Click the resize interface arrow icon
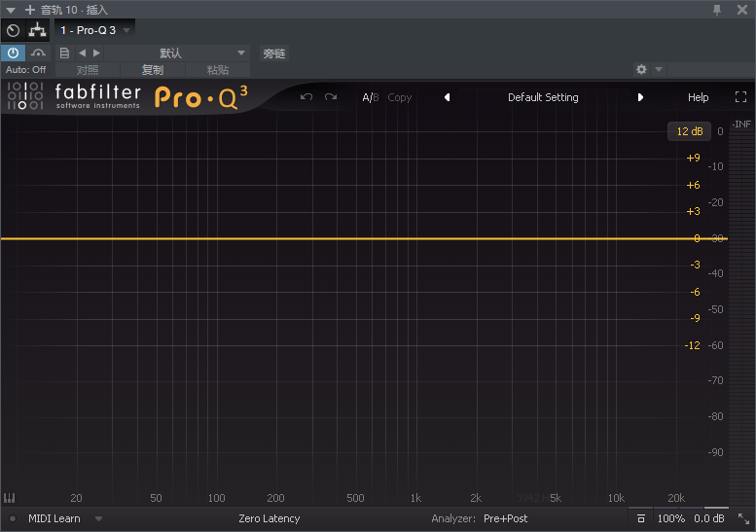Viewport: 756px width, 532px height. point(744,519)
